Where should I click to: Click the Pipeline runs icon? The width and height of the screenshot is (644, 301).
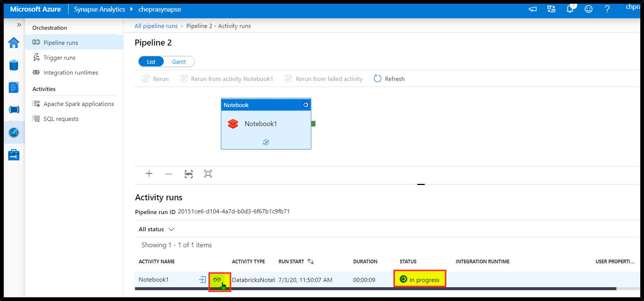36,42
